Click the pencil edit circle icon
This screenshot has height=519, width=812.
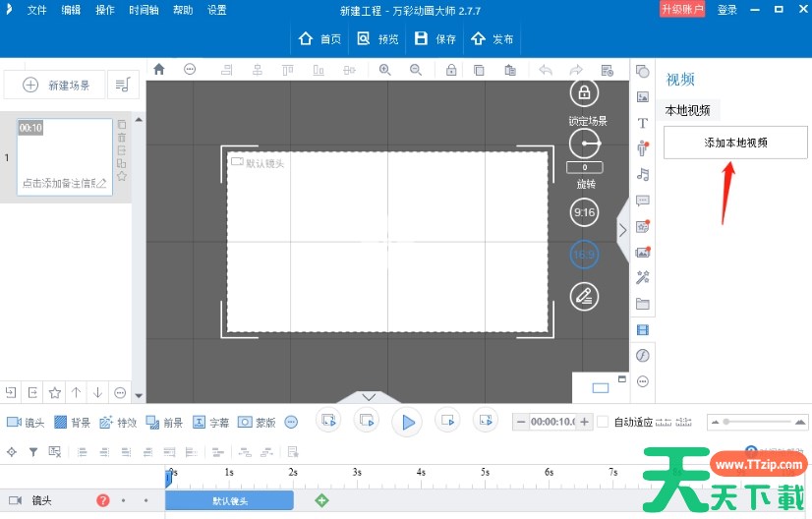(584, 295)
